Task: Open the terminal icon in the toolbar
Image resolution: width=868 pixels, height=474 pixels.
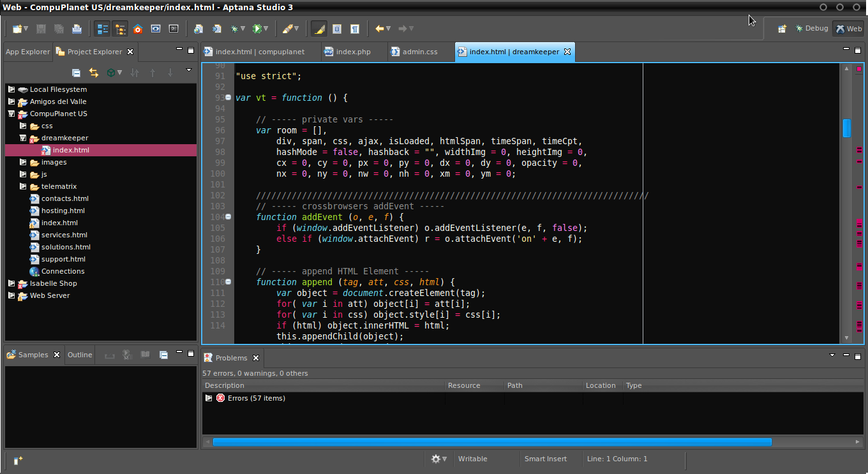Action: [x=174, y=29]
